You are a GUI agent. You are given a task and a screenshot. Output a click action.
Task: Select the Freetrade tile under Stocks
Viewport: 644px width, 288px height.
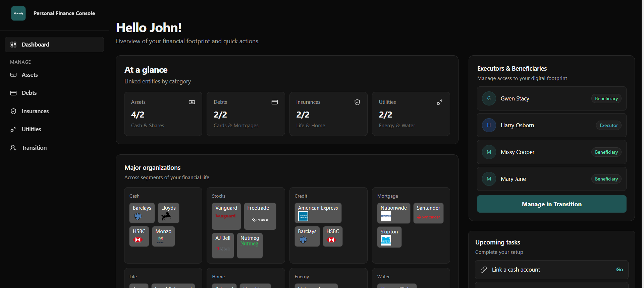[x=260, y=216]
